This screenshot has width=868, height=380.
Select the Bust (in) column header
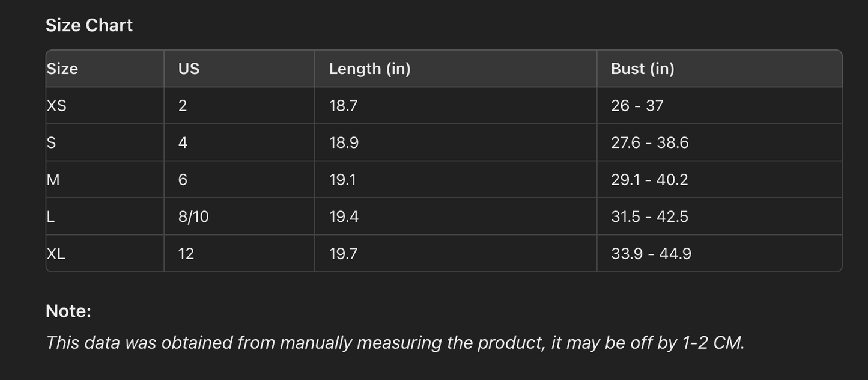(x=642, y=69)
